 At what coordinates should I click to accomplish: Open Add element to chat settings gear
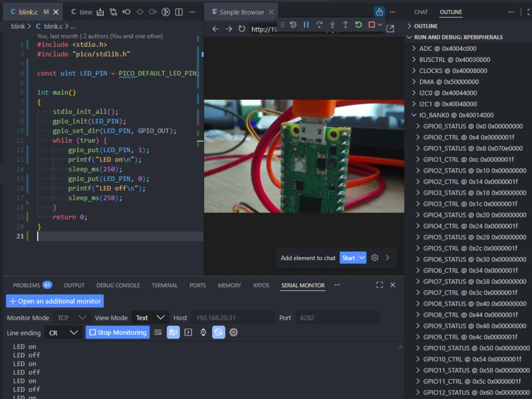(375, 258)
